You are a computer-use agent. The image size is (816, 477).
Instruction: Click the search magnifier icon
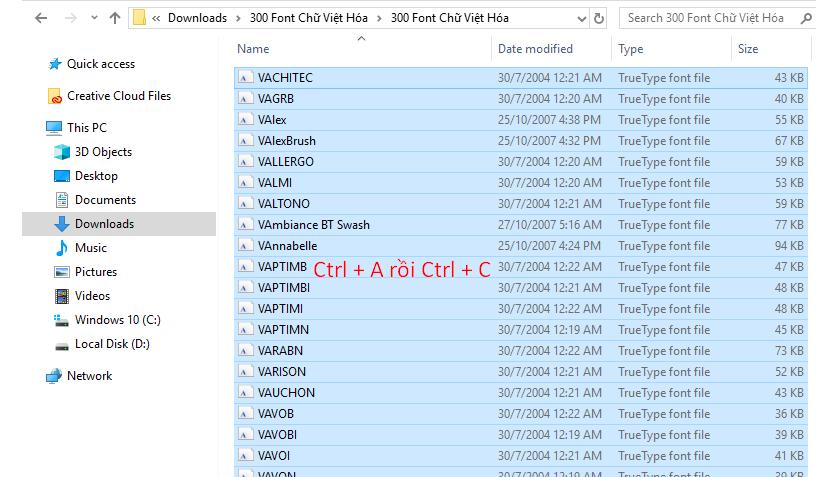pos(806,19)
